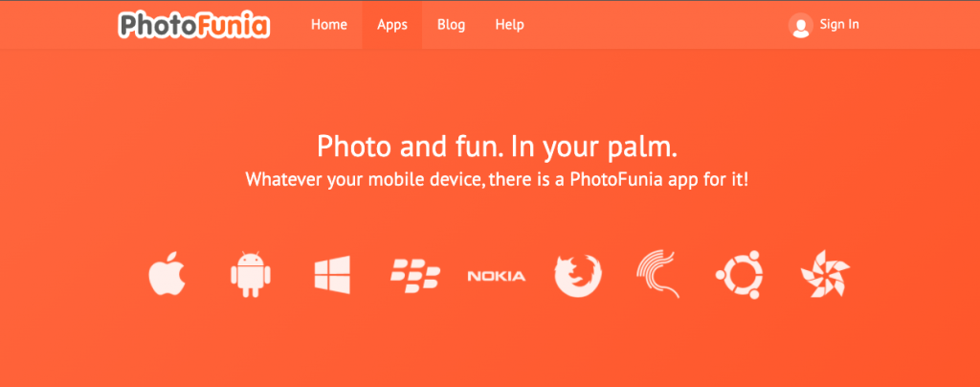Viewport: 980px width, 387px height.
Task: Select the Apps navigation tab
Action: 391,25
